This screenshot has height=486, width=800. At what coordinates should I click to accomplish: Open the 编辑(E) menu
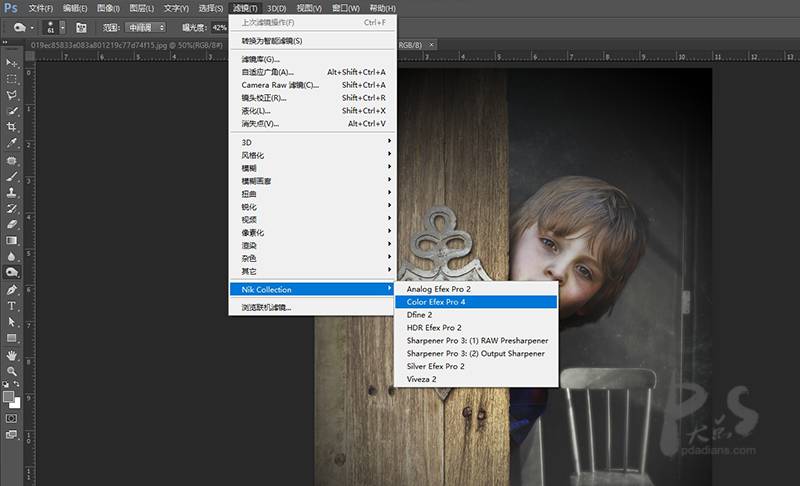click(x=74, y=8)
